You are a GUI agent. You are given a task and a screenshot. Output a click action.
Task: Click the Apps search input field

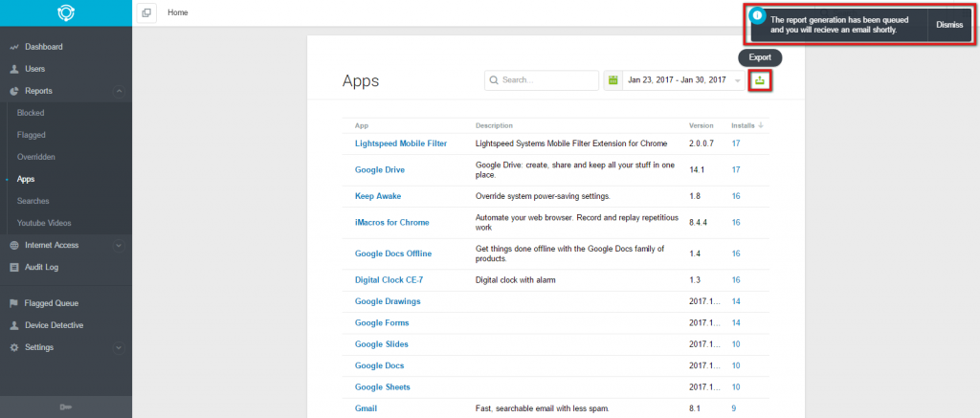click(542, 80)
